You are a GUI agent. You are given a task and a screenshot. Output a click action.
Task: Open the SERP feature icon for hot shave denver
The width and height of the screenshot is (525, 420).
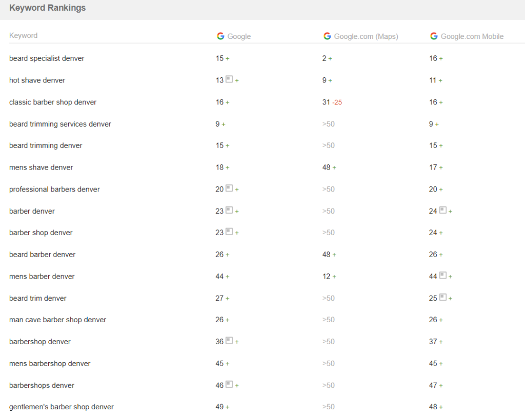pos(229,80)
